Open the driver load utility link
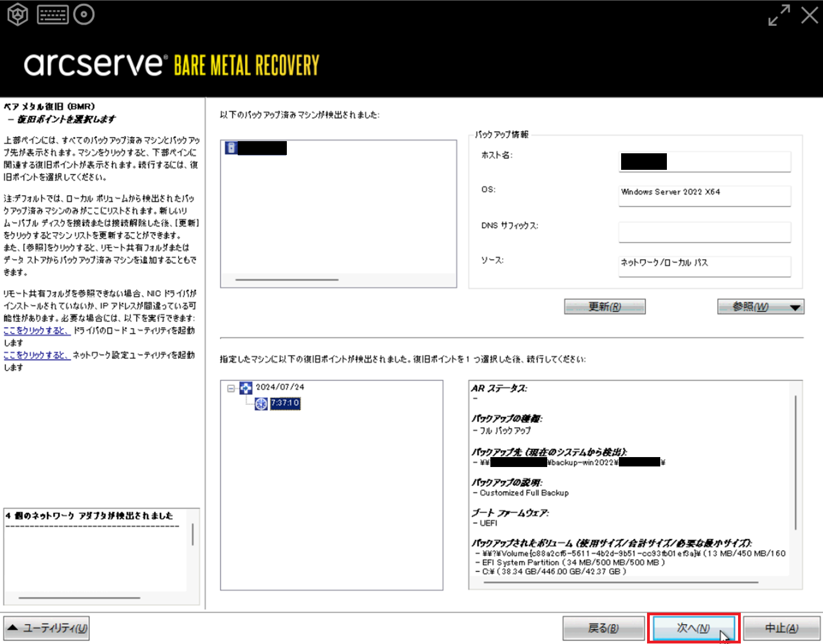The height and width of the screenshot is (644, 823). (37, 330)
